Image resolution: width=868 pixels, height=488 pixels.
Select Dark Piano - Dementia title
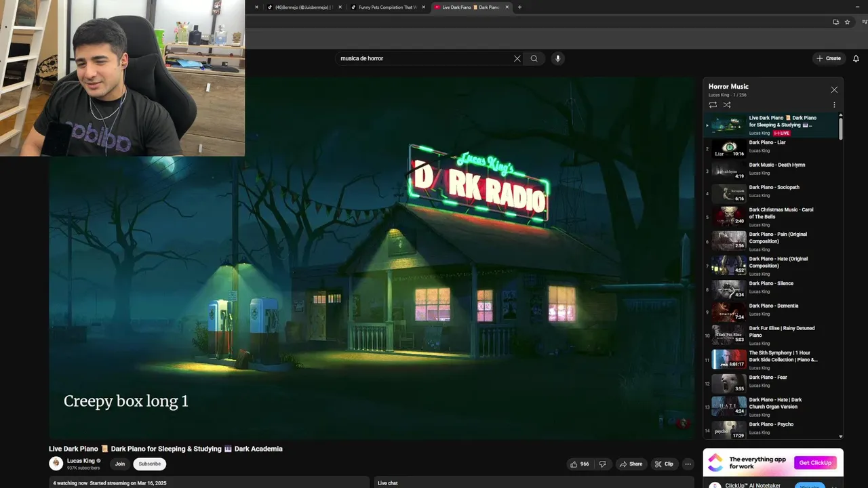pos(774,306)
